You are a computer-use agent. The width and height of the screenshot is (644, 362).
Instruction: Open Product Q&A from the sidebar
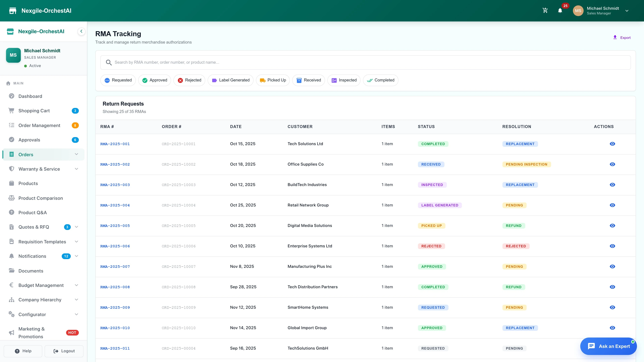33,212
